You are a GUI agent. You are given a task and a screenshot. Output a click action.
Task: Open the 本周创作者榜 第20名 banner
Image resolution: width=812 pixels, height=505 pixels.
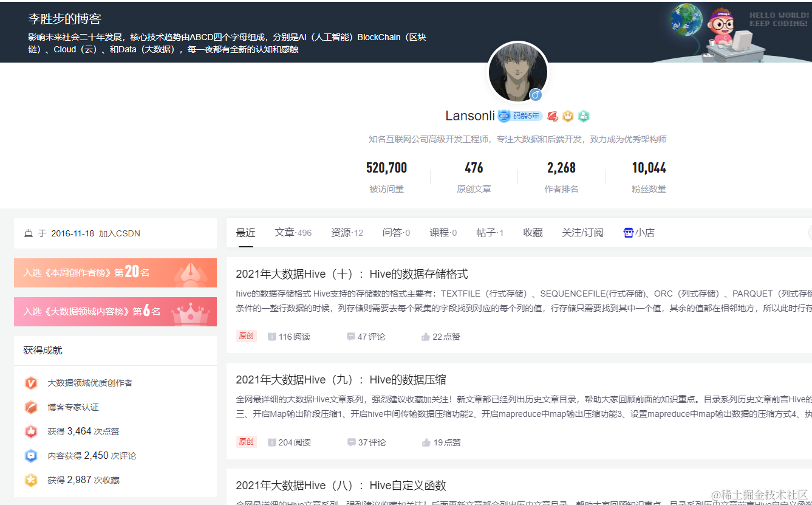115,273
